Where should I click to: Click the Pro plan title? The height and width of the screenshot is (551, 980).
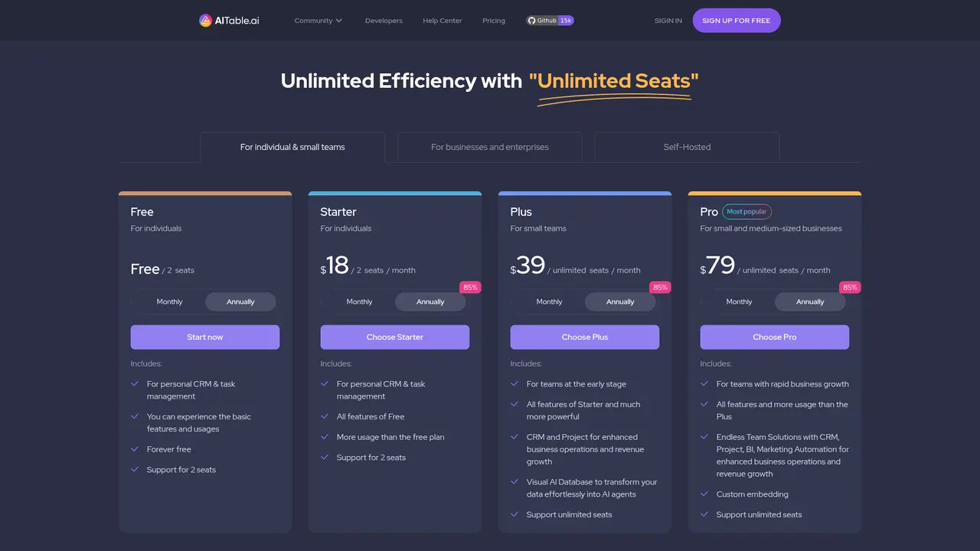coord(709,212)
